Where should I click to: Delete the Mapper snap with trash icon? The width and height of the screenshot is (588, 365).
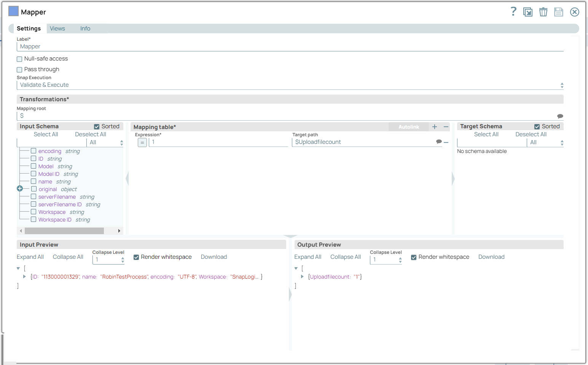pos(543,12)
